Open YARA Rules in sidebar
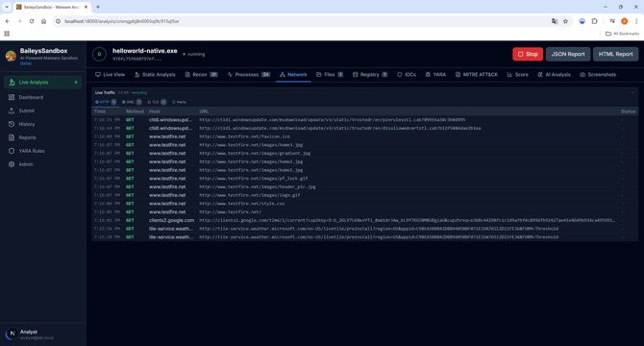This screenshot has width=644, height=346. (42, 151)
